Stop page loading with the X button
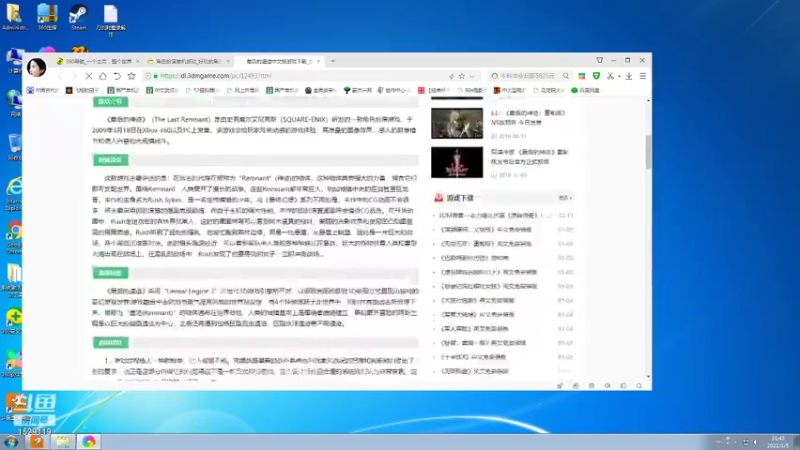Image resolution: width=800 pixels, height=450 pixels. 88,76
